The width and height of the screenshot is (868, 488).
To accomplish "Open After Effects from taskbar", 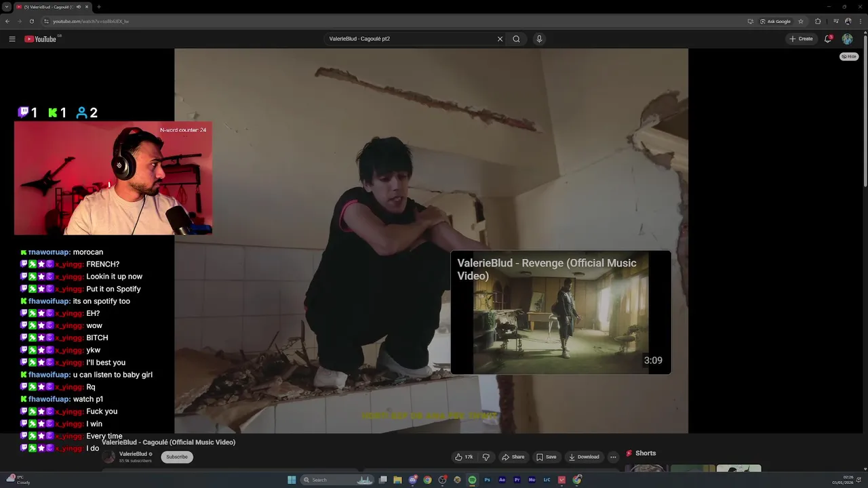I will click(502, 480).
